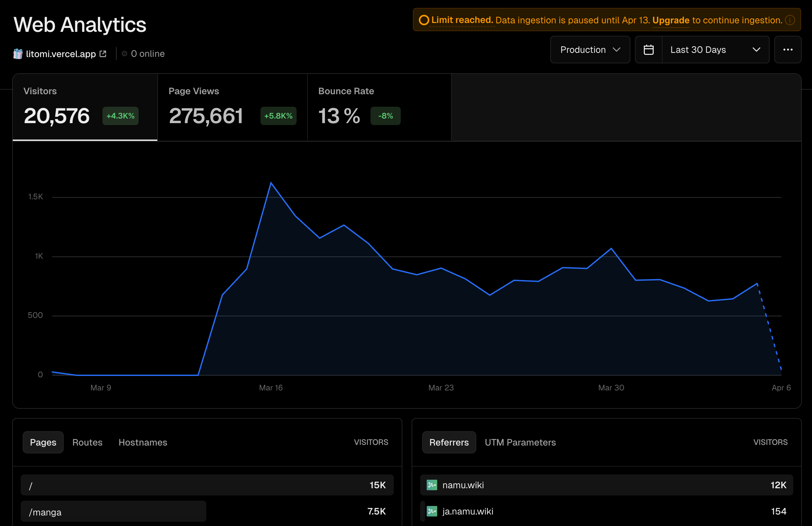The height and width of the screenshot is (526, 812).
Task: Click the calendar date picker icon
Action: tap(648, 50)
